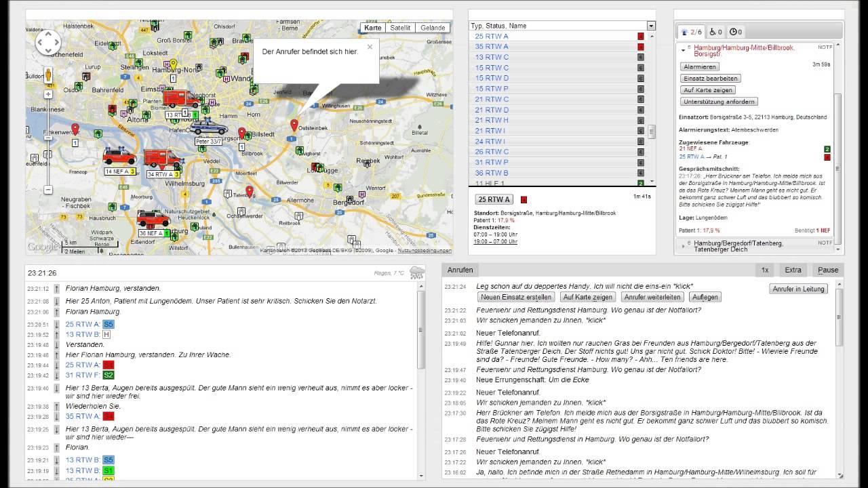Click the red marker near Billstedt
Image resolution: width=868 pixels, height=488 pixels.
(x=242, y=133)
